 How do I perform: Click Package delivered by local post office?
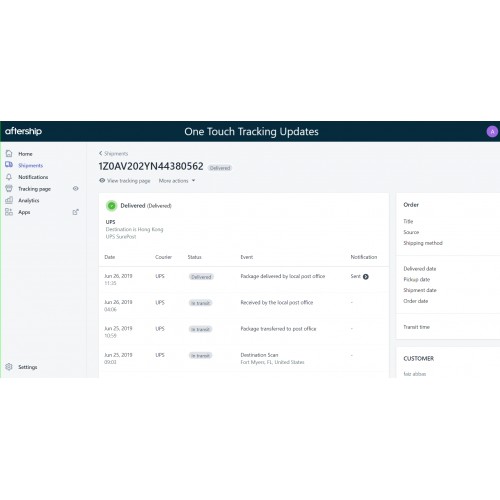coord(283,276)
